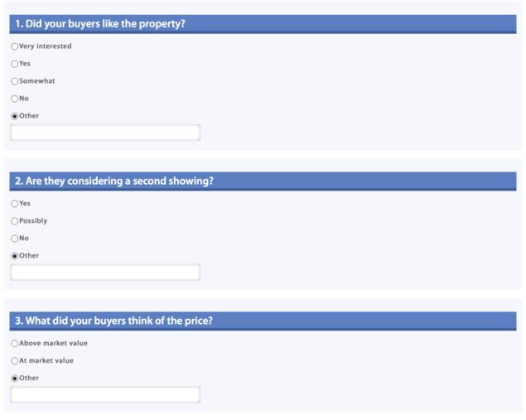This screenshot has height=420, width=526.
Task: Select the "Somewhat" radio option
Action: click(x=14, y=81)
